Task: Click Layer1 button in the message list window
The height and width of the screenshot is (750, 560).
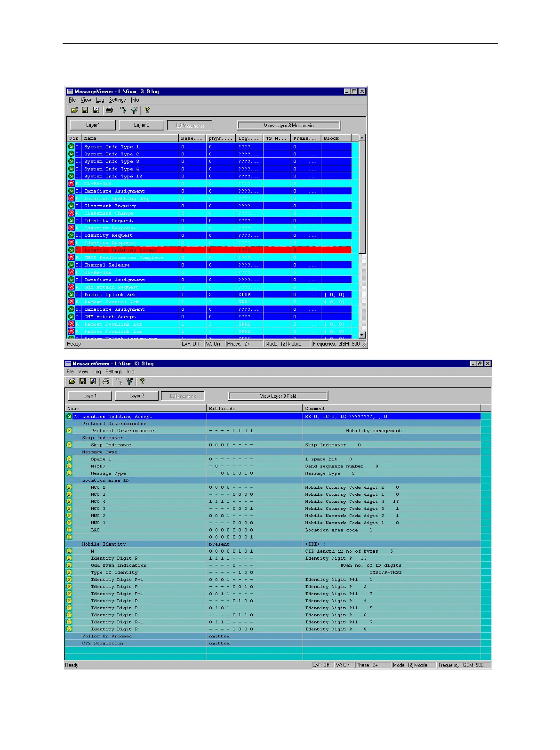Action: click(93, 125)
